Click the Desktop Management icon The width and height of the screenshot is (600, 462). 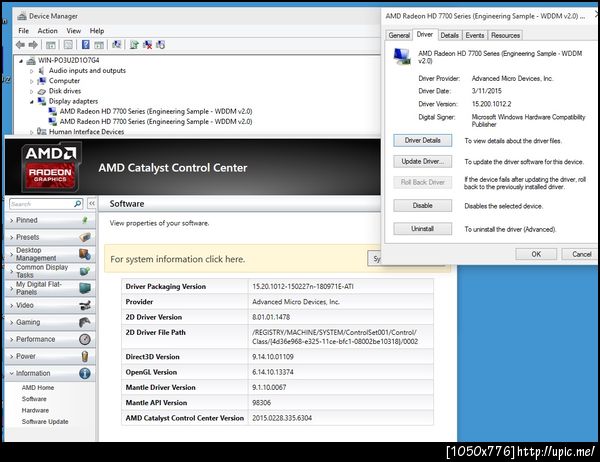[x=85, y=254]
